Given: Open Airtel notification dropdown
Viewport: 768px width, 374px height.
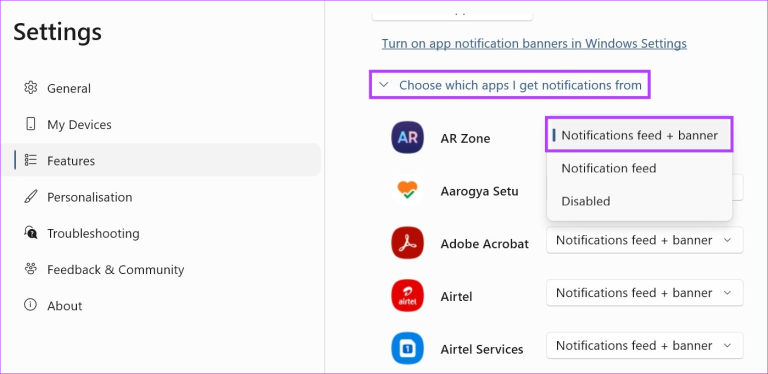Looking at the screenshot, I should 645,293.
